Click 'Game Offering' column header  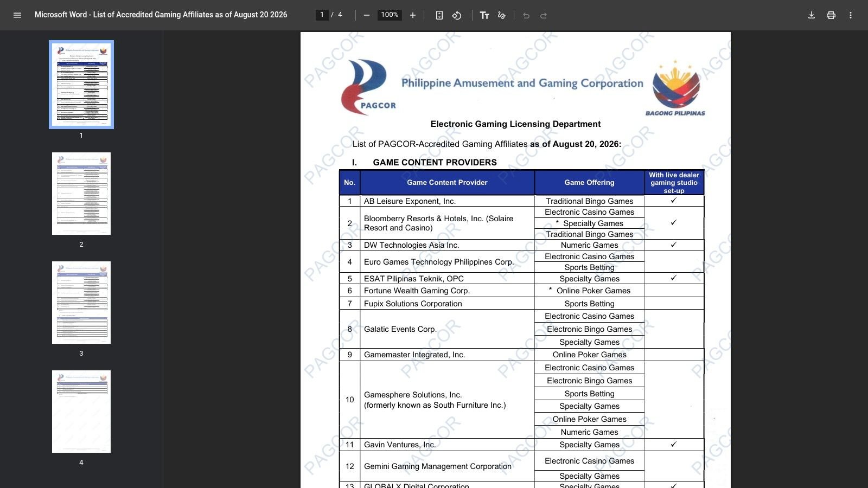click(590, 183)
